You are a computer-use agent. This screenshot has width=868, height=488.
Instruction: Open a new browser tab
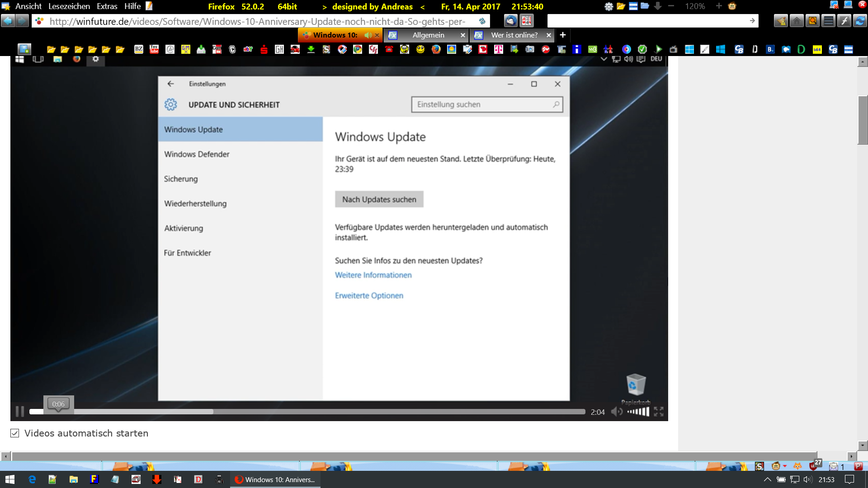tap(563, 35)
